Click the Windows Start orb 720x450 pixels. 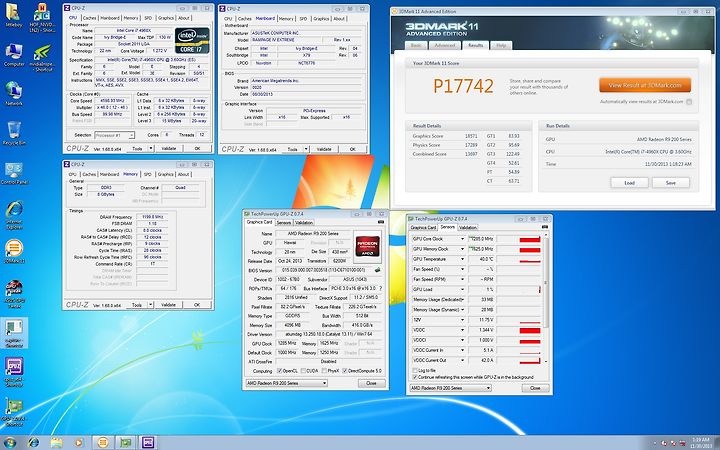pyautogui.click(x=10, y=443)
